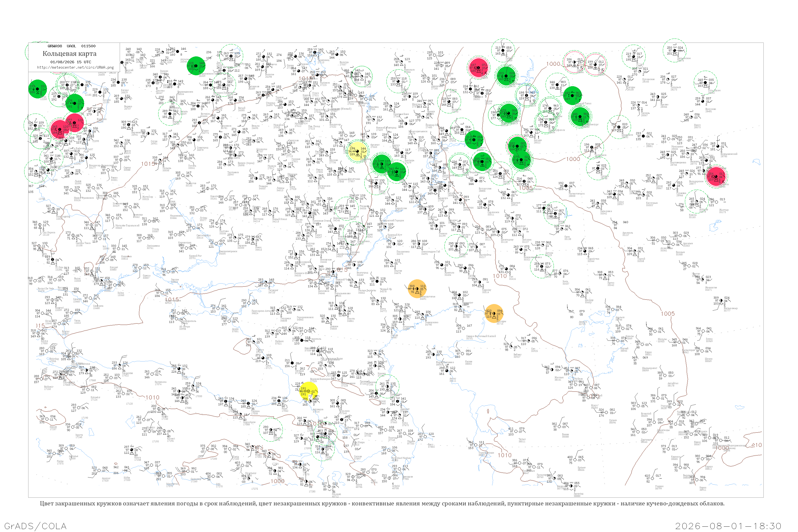Click the "1010" isobar label beside Уил
The height and width of the screenshot is (532, 798).
pyautogui.click(x=500, y=276)
